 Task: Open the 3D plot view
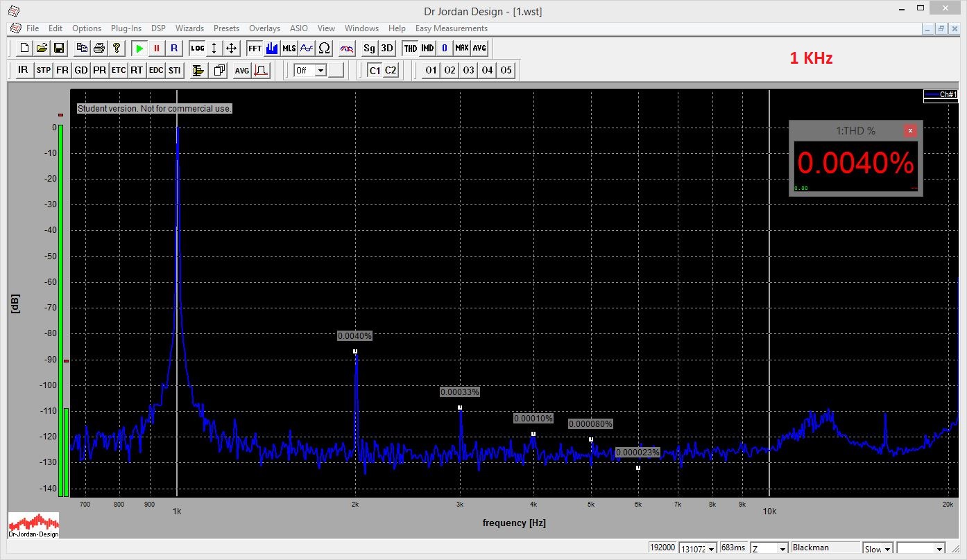click(x=387, y=49)
